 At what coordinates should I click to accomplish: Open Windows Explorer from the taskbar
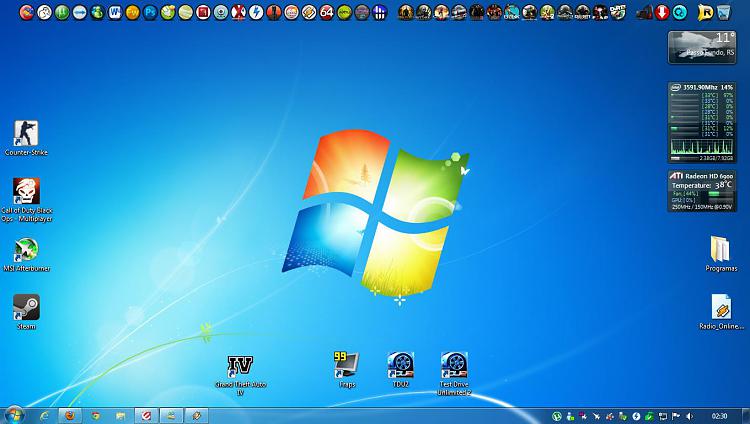coord(121,416)
